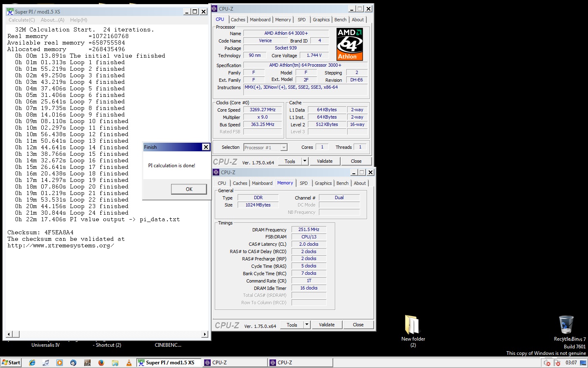Launch VLC cone icon from the taskbar
The width and height of the screenshot is (588, 368).
(x=129, y=362)
